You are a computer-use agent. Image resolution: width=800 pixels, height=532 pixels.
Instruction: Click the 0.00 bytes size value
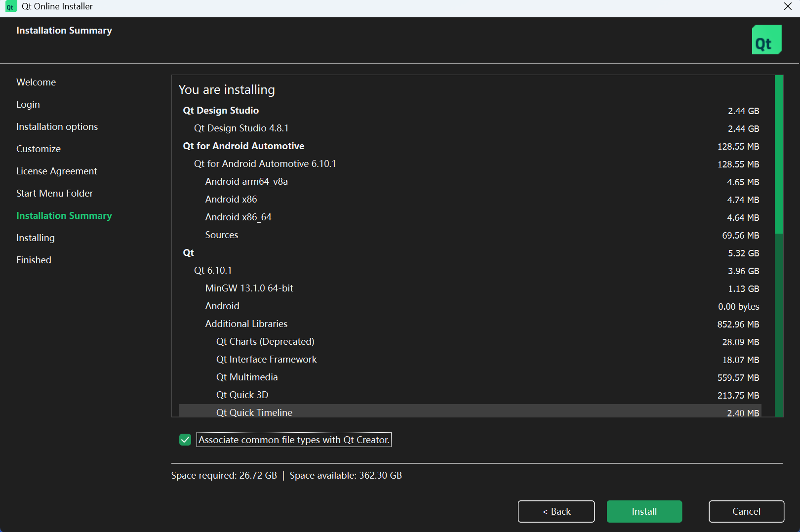pos(739,307)
